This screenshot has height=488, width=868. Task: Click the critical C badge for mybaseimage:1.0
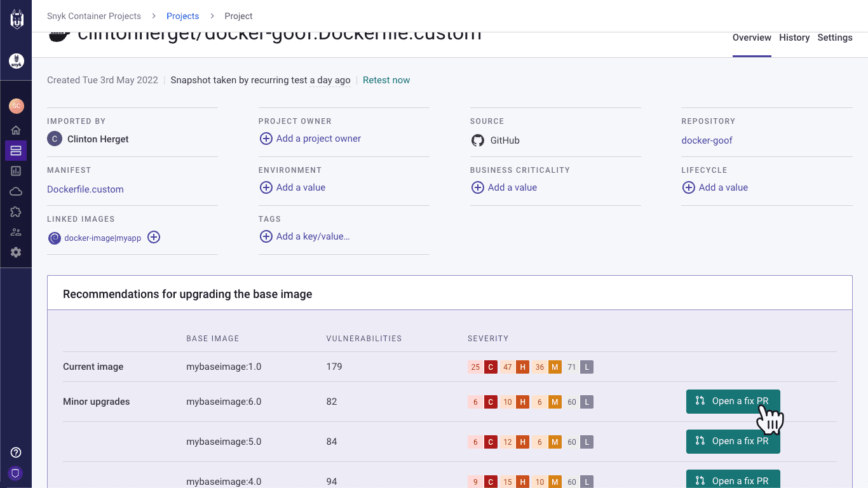click(x=491, y=367)
